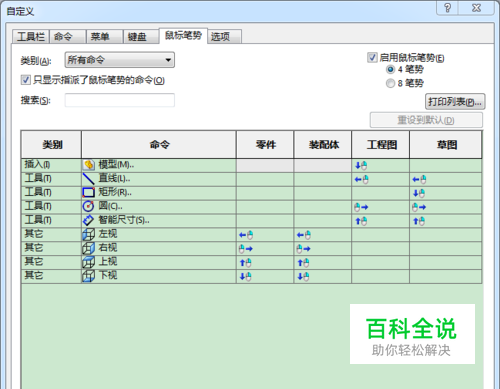Viewport: 500px width, 389px height.
Task: Click the 左视 command text
Action: pyautogui.click(x=108, y=234)
